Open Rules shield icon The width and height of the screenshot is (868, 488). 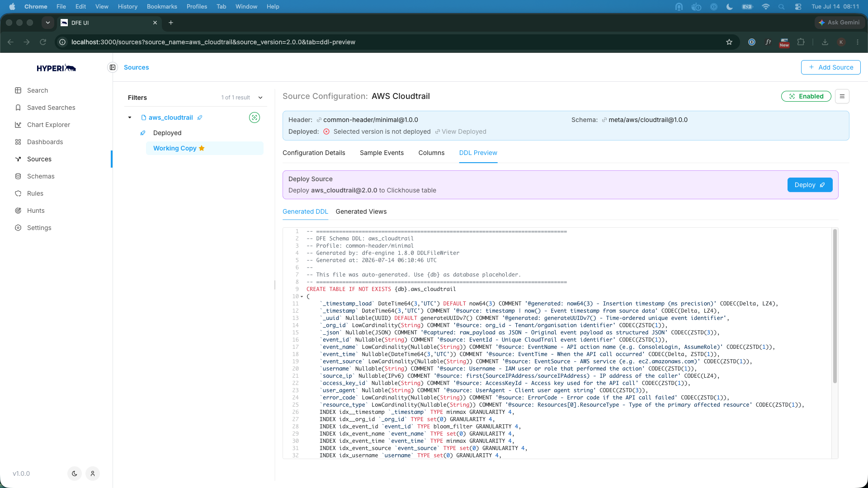[x=18, y=193]
